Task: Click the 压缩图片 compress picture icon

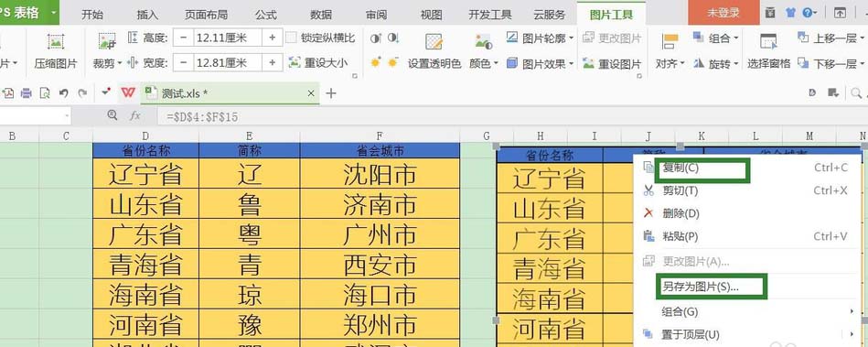Action: [x=56, y=41]
